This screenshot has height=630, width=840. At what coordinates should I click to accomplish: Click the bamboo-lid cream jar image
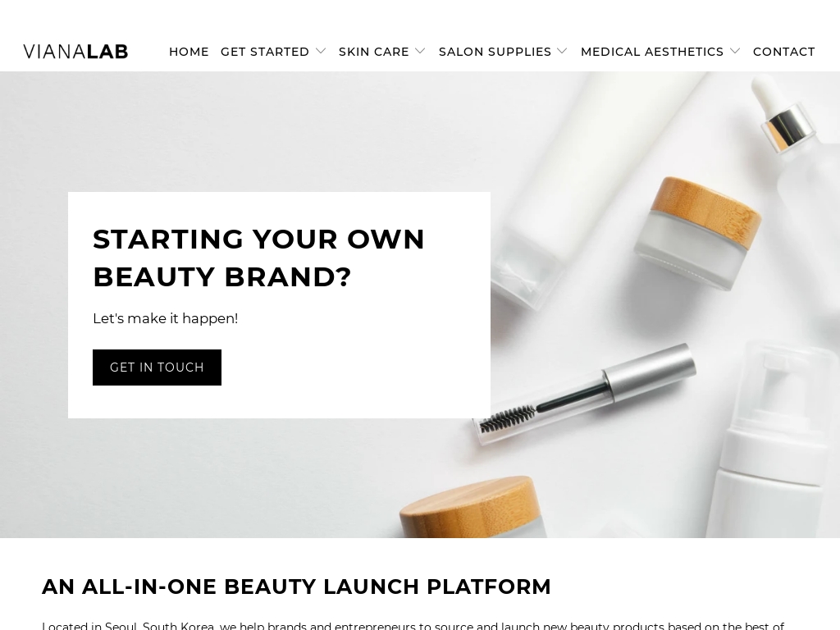tap(698, 232)
